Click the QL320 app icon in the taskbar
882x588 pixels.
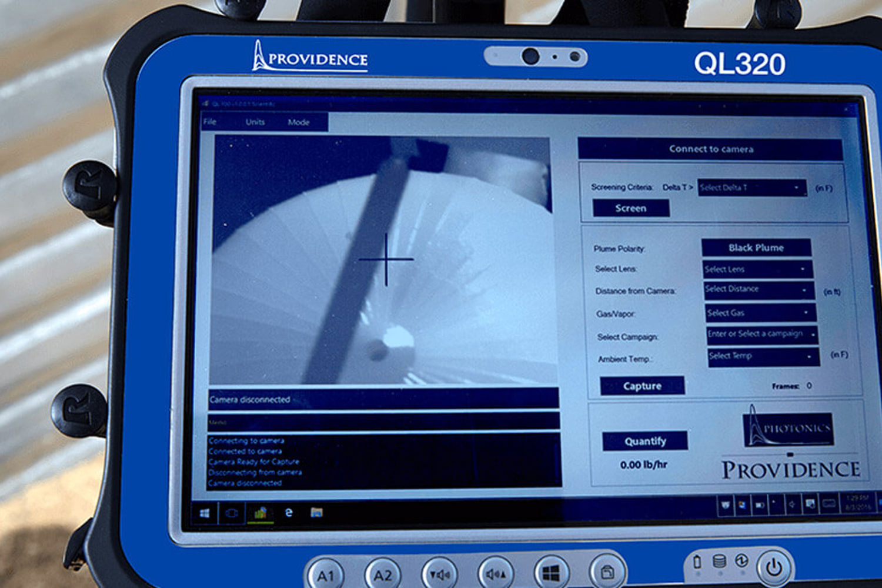point(260,513)
